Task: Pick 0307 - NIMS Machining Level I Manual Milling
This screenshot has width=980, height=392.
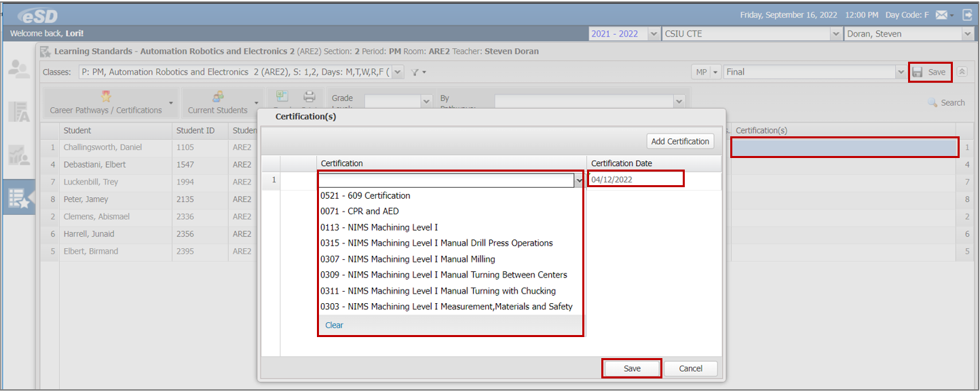Action: coord(451,259)
